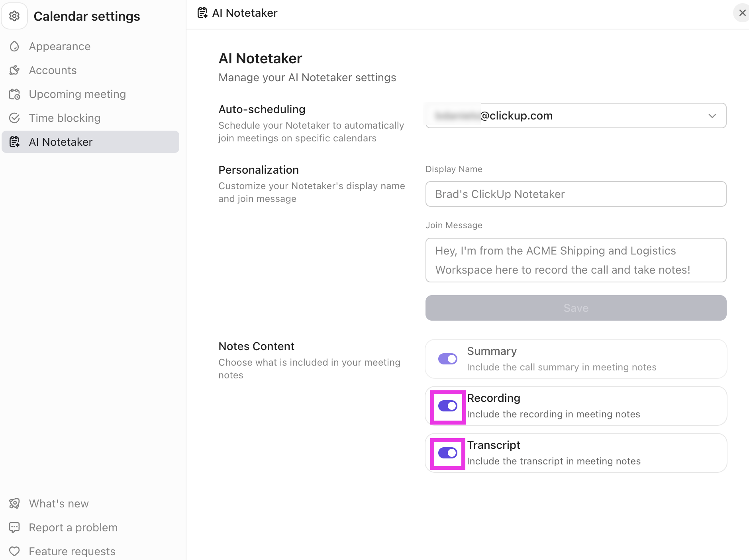This screenshot has width=749, height=560.
Task: Open the Appearance settings section
Action: 60,47
